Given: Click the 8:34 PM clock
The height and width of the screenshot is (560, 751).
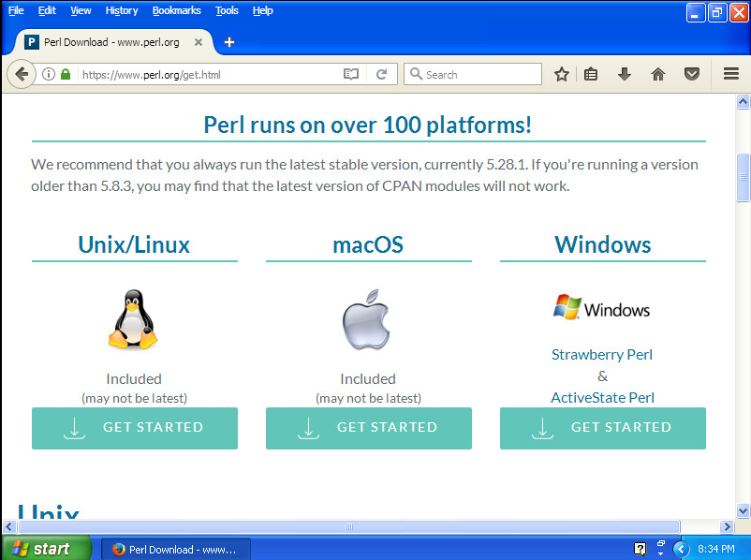Looking at the screenshot, I should coord(716,549).
